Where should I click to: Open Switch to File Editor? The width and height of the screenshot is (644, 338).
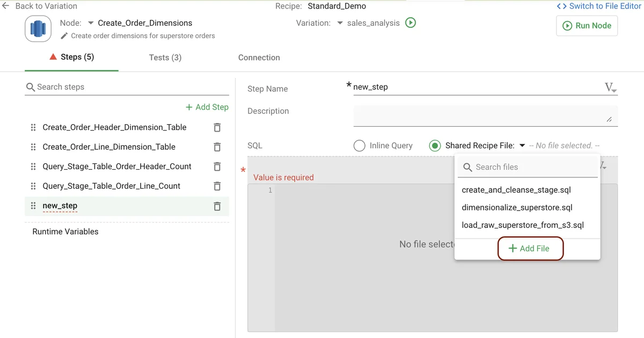point(602,6)
